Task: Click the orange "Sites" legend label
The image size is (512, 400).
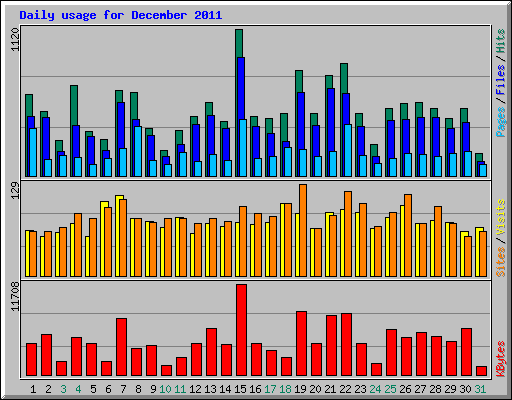Action: (500, 262)
